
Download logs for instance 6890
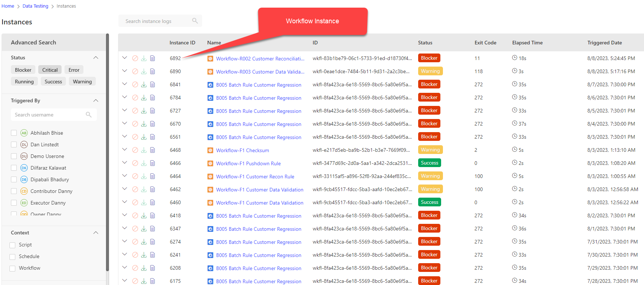[144, 71]
